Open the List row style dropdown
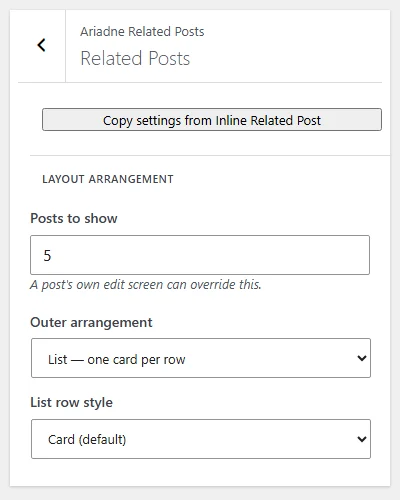This screenshot has height=500, width=400. click(x=201, y=439)
